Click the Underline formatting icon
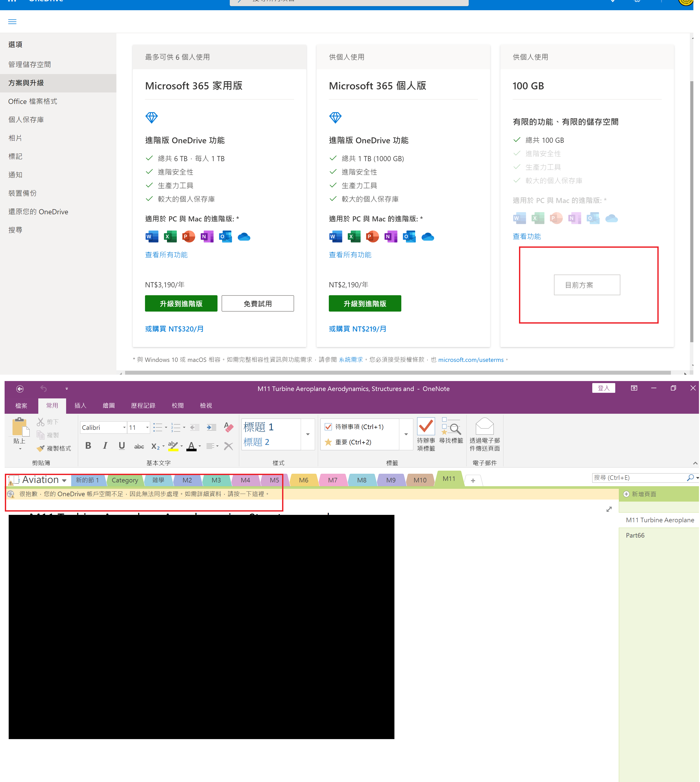 pos(122,446)
